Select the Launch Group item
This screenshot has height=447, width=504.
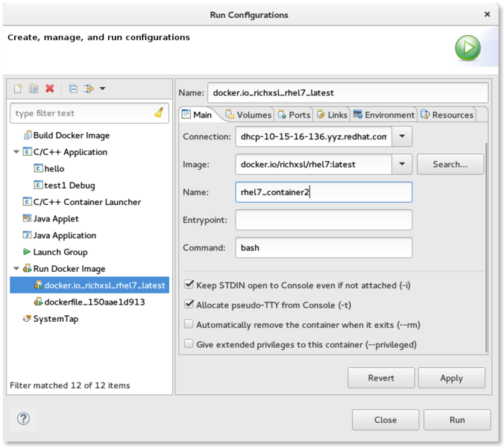(x=60, y=252)
